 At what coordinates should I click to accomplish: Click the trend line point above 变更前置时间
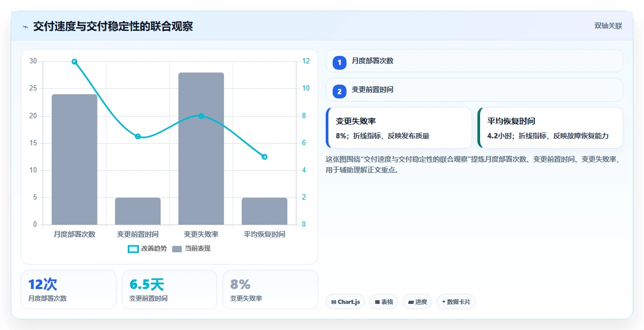(138, 137)
